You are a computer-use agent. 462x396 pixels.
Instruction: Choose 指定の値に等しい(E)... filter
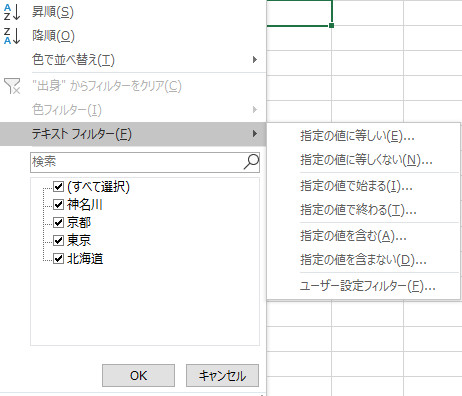point(363,136)
